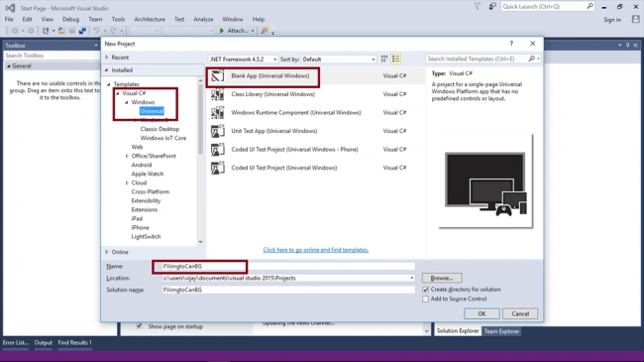644x362 pixels.
Task: Click the Quick Launch search magnifier
Action: (x=590, y=6)
